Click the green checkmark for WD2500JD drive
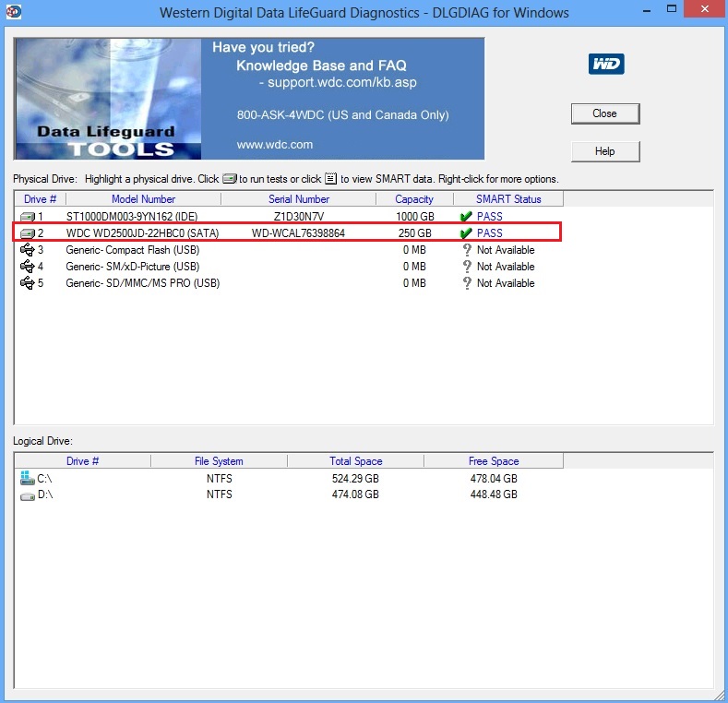The width and height of the screenshot is (728, 703). coord(466,233)
